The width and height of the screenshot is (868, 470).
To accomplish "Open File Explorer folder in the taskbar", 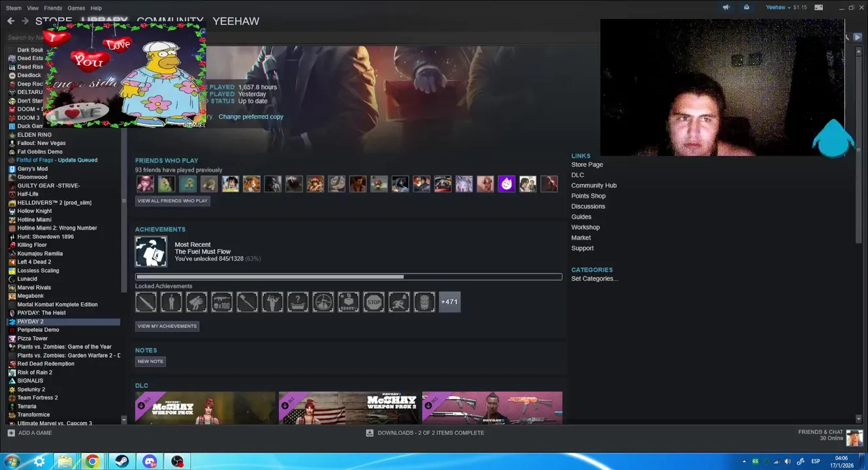I will point(65,462).
